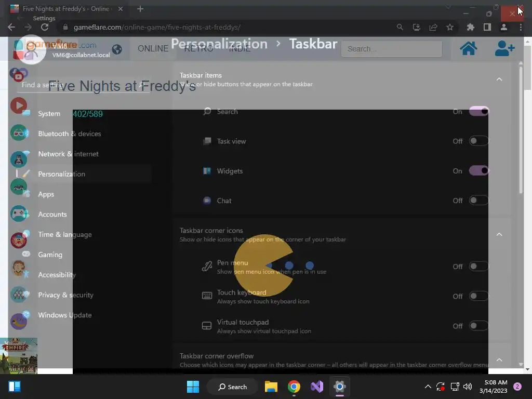The height and width of the screenshot is (399, 532).
Task: Open Network & internet category
Action: [83, 154]
